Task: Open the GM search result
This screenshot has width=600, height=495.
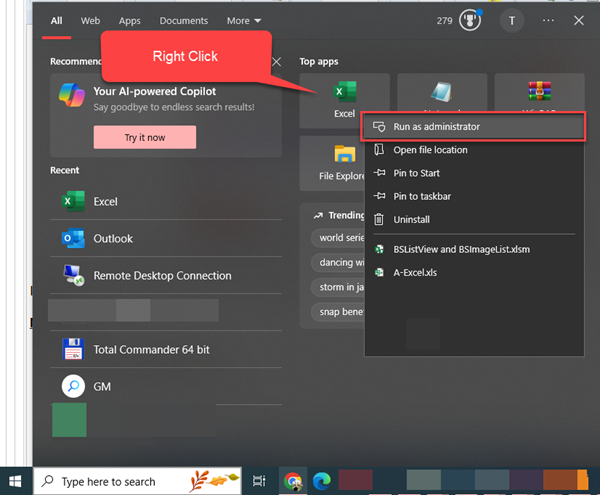Action: (x=101, y=386)
